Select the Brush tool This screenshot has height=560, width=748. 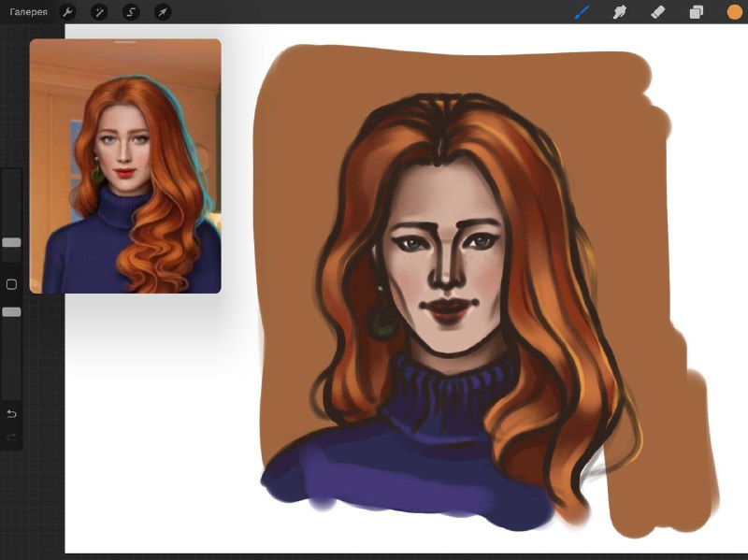pyautogui.click(x=582, y=12)
